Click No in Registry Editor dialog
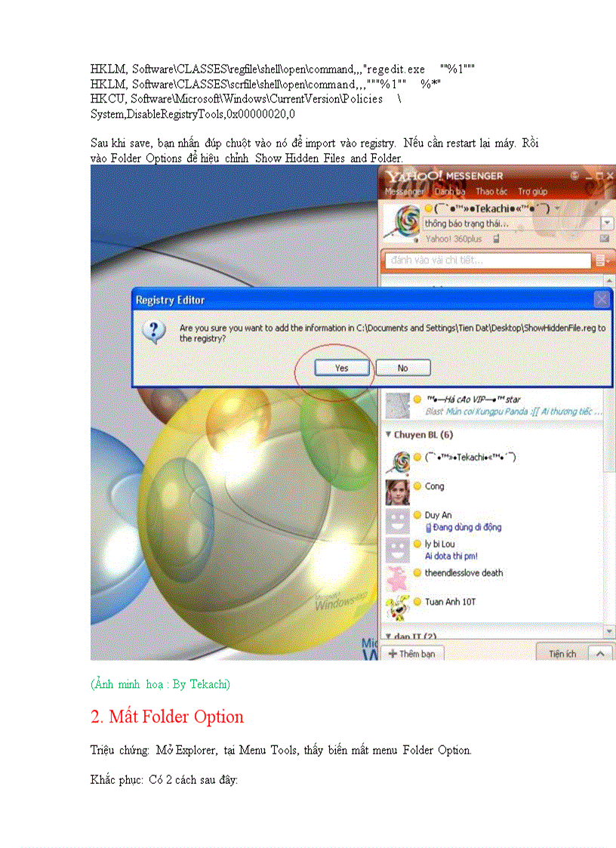The image size is (616, 848). 402,368
